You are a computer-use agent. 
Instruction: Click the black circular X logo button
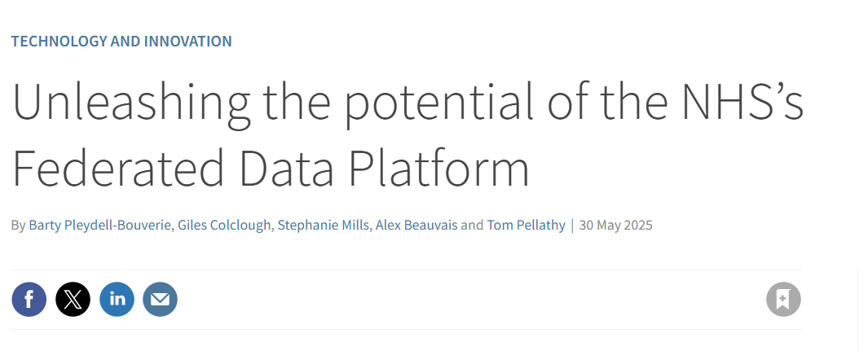click(x=73, y=299)
